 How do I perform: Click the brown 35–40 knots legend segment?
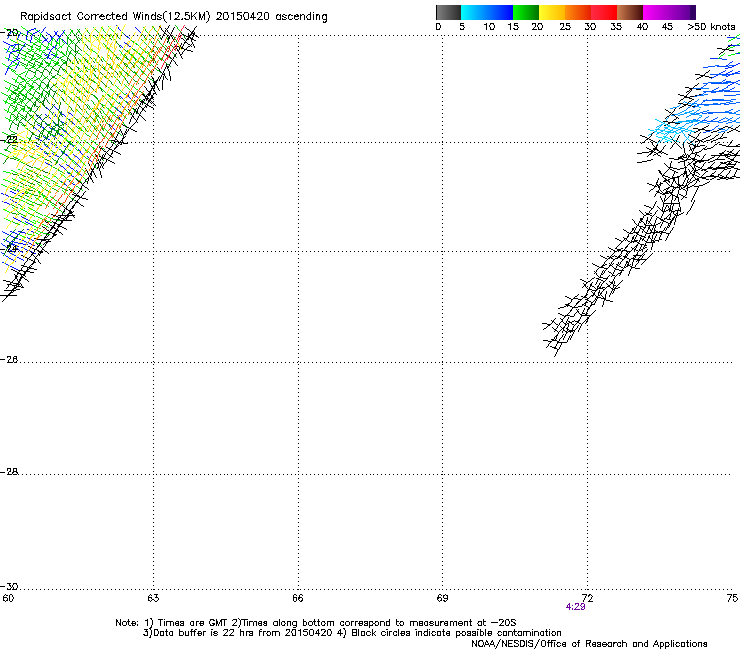630,12
